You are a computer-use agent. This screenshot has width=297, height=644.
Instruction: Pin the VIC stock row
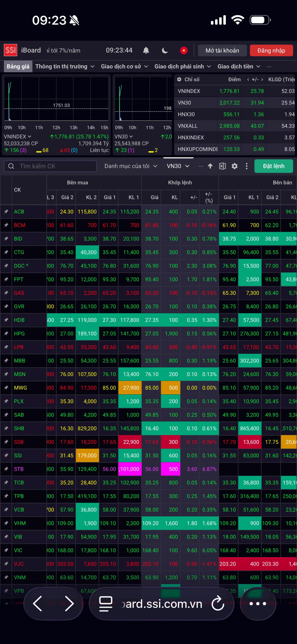tap(6, 550)
